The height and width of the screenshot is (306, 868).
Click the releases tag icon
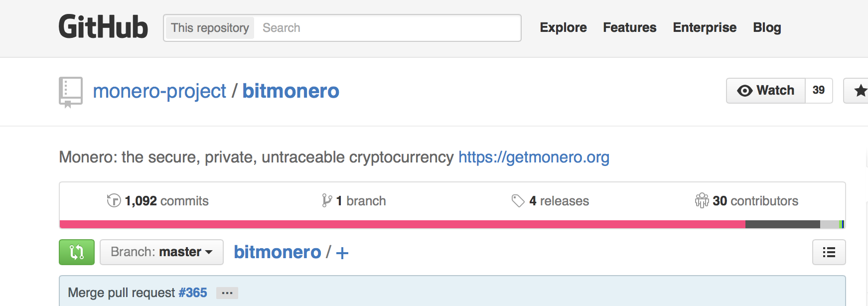point(518,201)
